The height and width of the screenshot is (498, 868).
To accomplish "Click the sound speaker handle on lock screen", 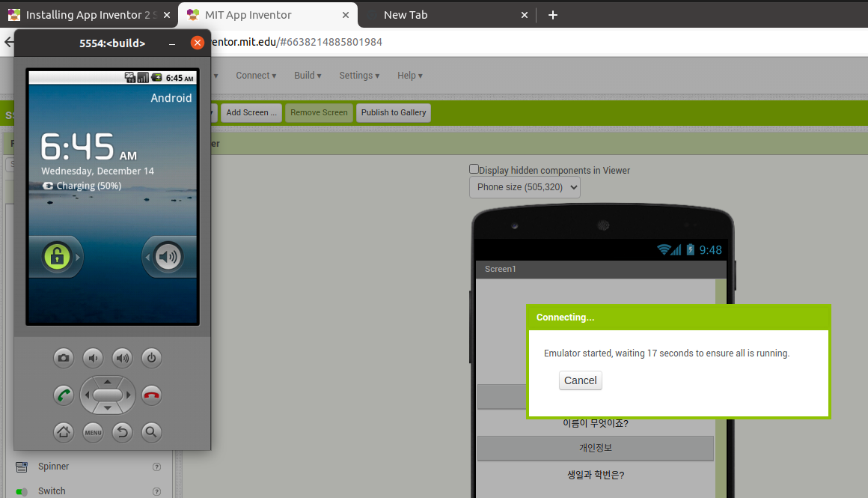I will pyautogui.click(x=168, y=256).
